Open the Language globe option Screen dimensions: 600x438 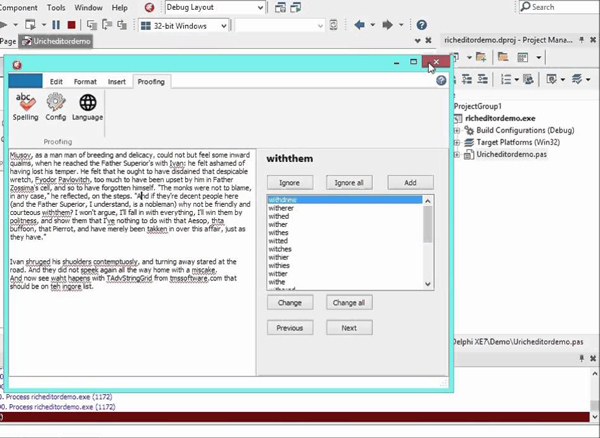[88, 107]
